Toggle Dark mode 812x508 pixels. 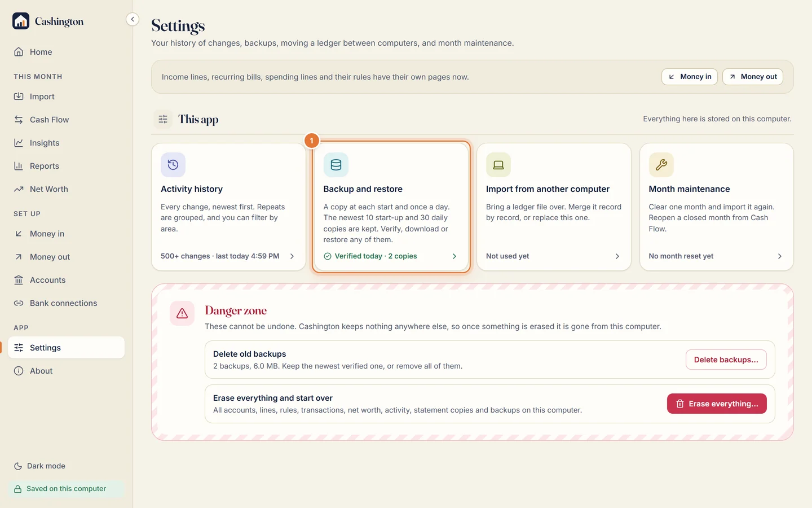[39, 466]
